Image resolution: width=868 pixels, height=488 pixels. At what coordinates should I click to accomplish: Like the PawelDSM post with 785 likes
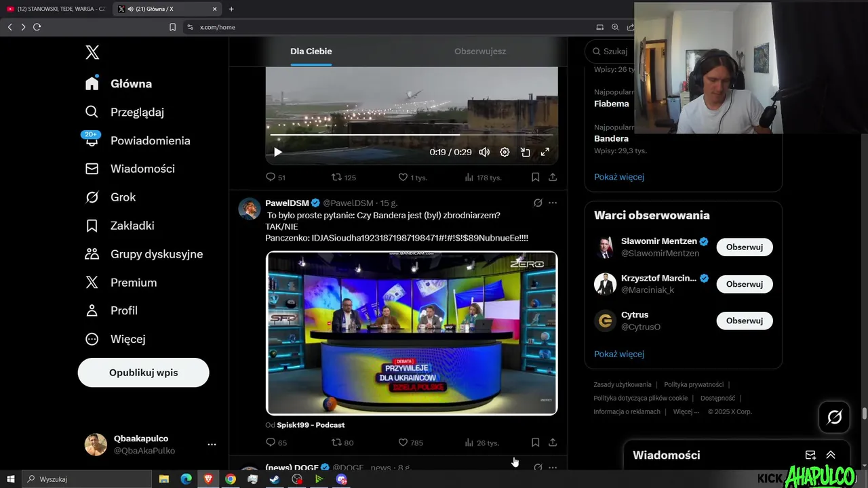pyautogui.click(x=410, y=443)
